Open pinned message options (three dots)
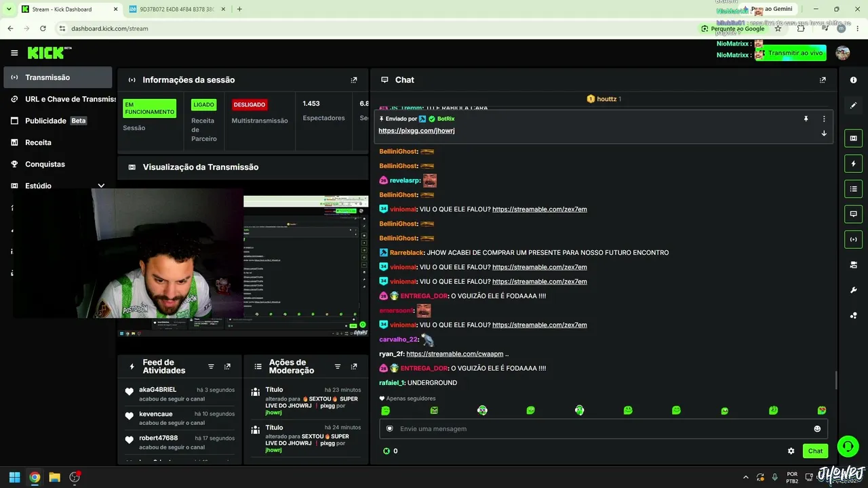 pyautogui.click(x=824, y=119)
